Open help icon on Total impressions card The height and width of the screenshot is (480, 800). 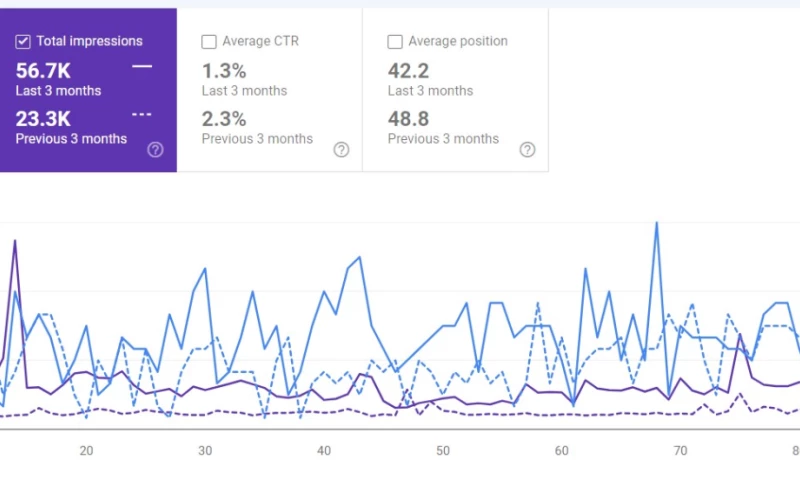(x=155, y=149)
